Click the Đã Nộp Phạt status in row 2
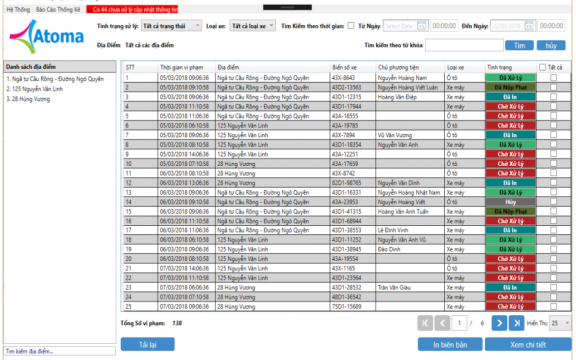This screenshot has height=360, width=576. [x=511, y=87]
